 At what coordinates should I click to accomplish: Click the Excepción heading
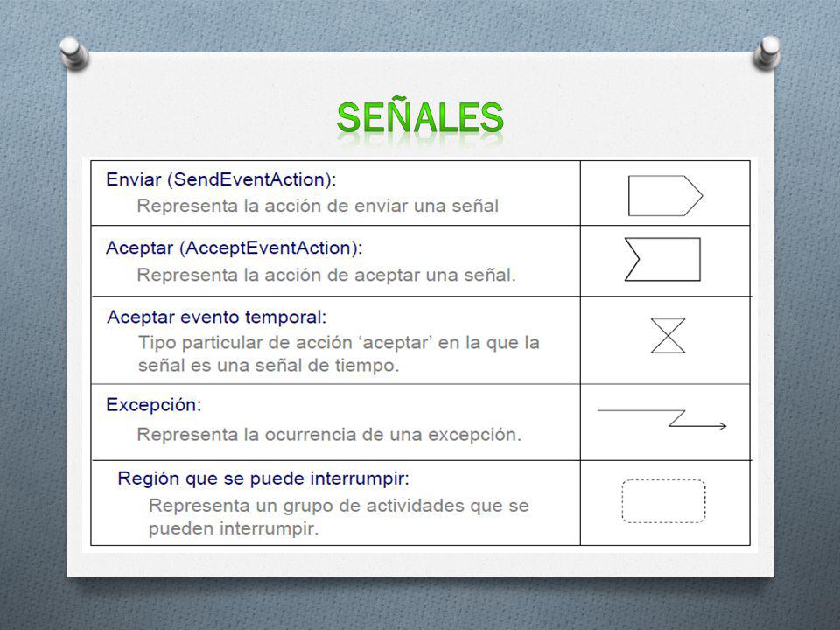154,404
